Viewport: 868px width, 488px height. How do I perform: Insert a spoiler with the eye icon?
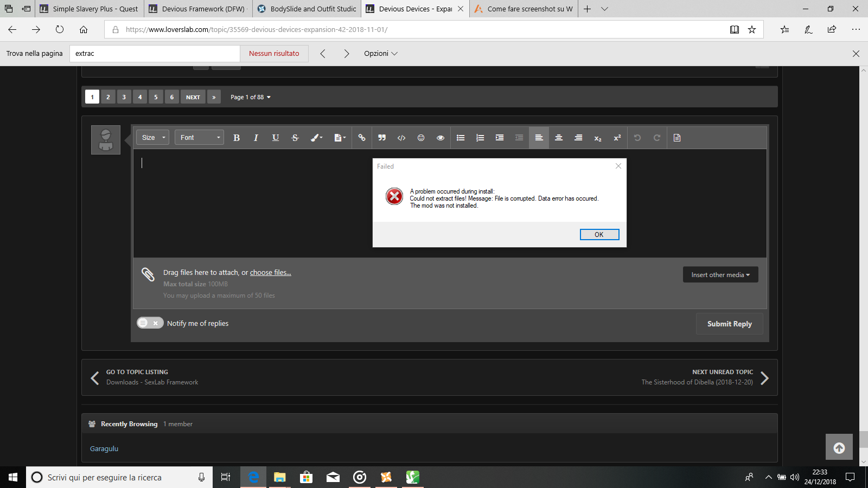(x=441, y=138)
